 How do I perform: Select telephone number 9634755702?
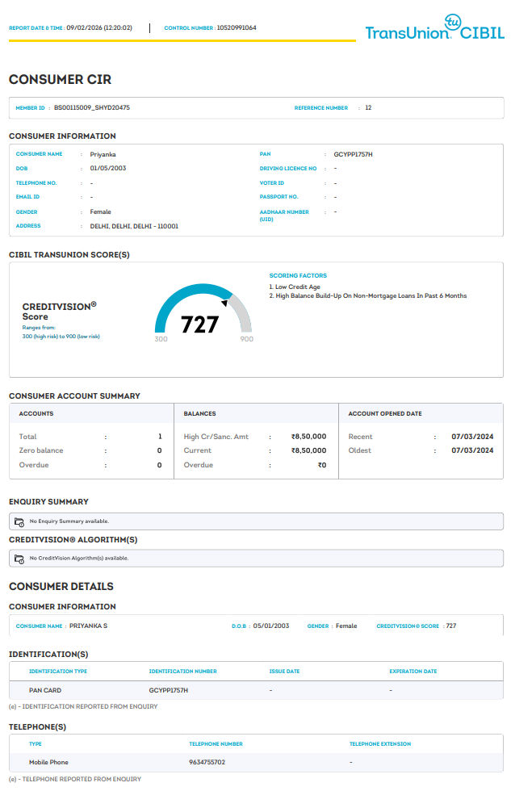coord(207,762)
